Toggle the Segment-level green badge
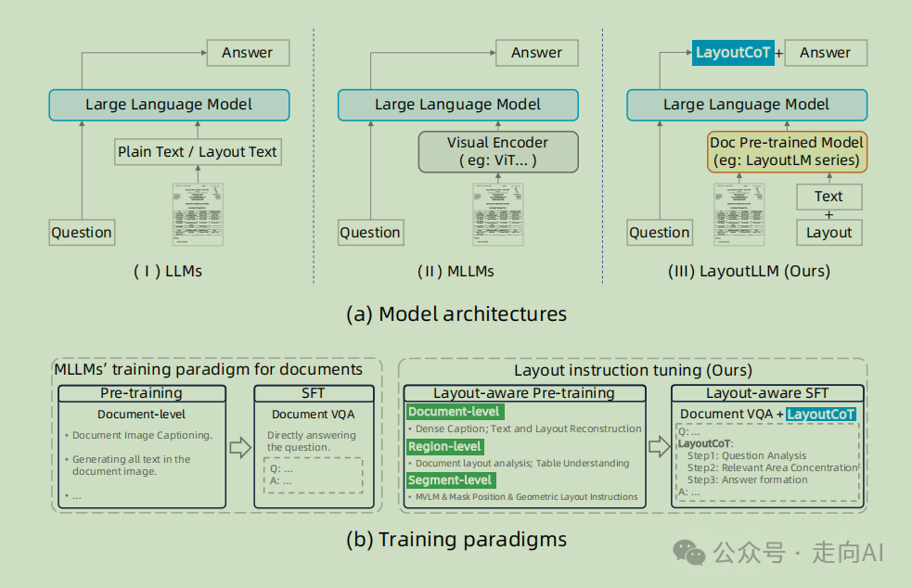Screen dimensions: 912x588 point(450,479)
